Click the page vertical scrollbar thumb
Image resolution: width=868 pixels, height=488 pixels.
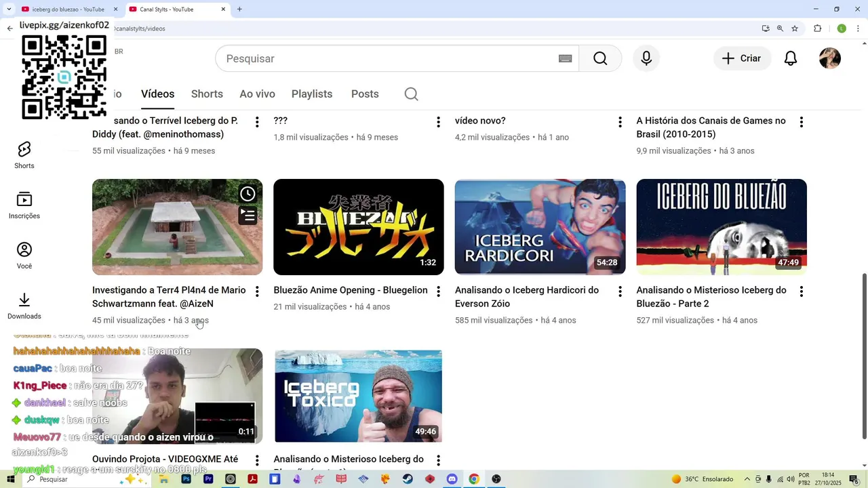point(864,356)
